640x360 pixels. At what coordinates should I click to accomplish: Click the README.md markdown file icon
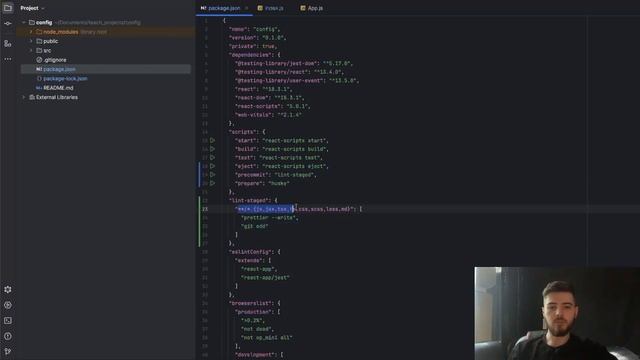click(39, 88)
